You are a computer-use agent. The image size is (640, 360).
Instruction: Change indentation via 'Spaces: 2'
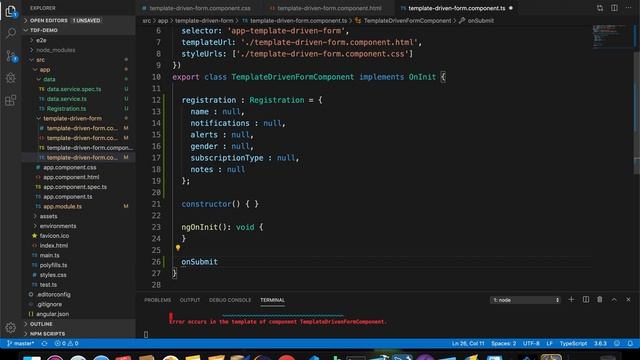pyautogui.click(x=503, y=344)
